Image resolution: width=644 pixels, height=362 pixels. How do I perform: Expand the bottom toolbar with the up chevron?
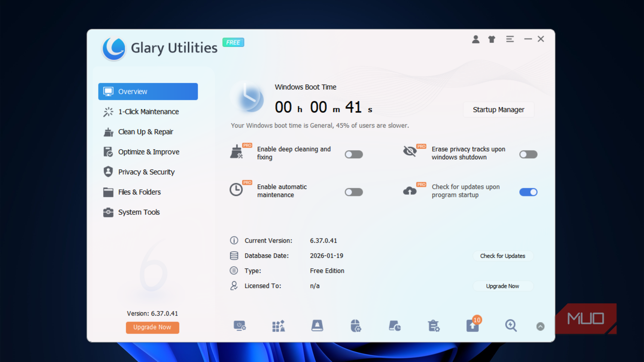[x=541, y=326]
